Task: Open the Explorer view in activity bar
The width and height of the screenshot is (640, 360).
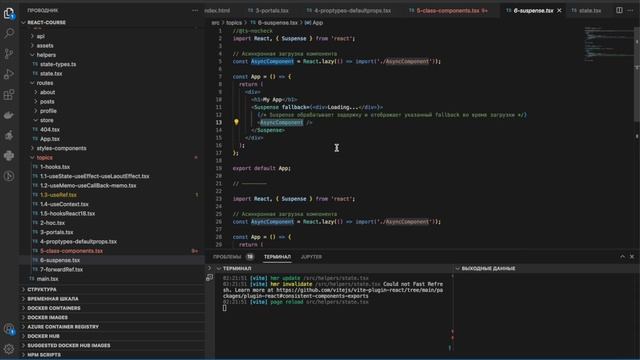Action: point(9,13)
